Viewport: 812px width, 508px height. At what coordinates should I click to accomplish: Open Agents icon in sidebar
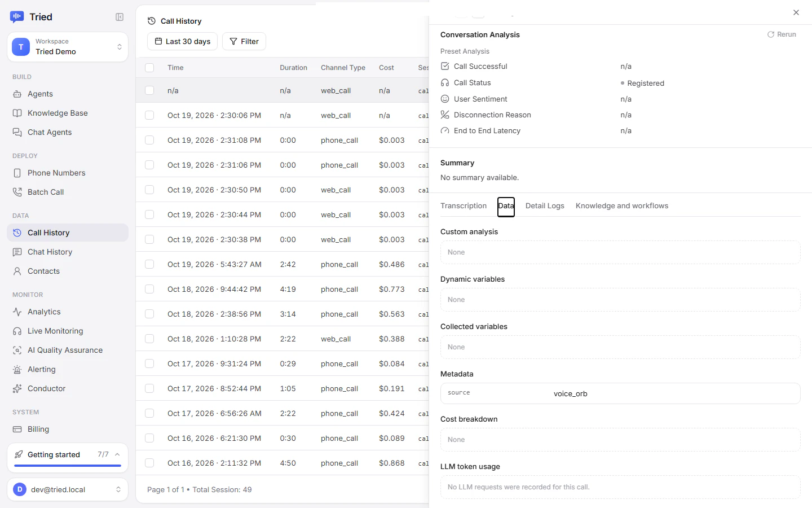(17, 94)
